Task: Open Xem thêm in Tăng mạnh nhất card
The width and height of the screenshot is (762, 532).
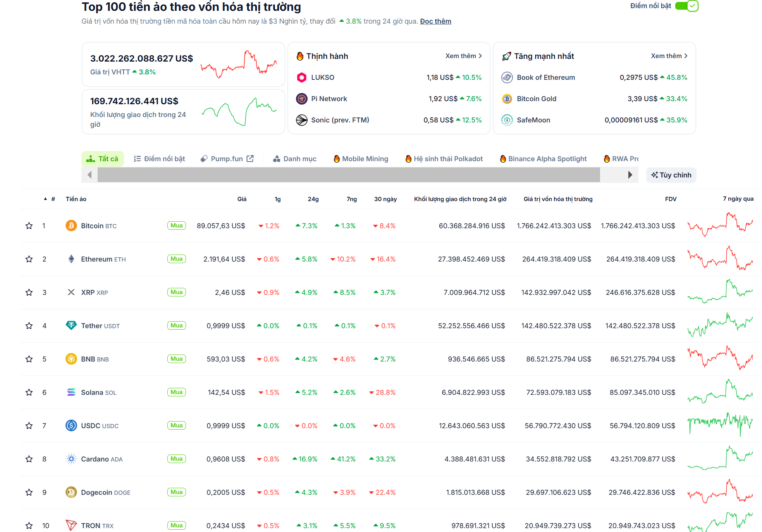Action: (x=669, y=56)
